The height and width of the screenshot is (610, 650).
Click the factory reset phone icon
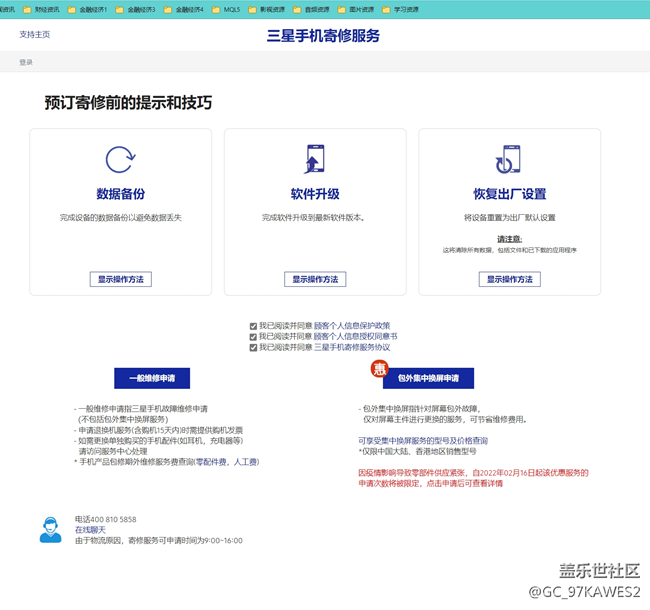point(508,160)
